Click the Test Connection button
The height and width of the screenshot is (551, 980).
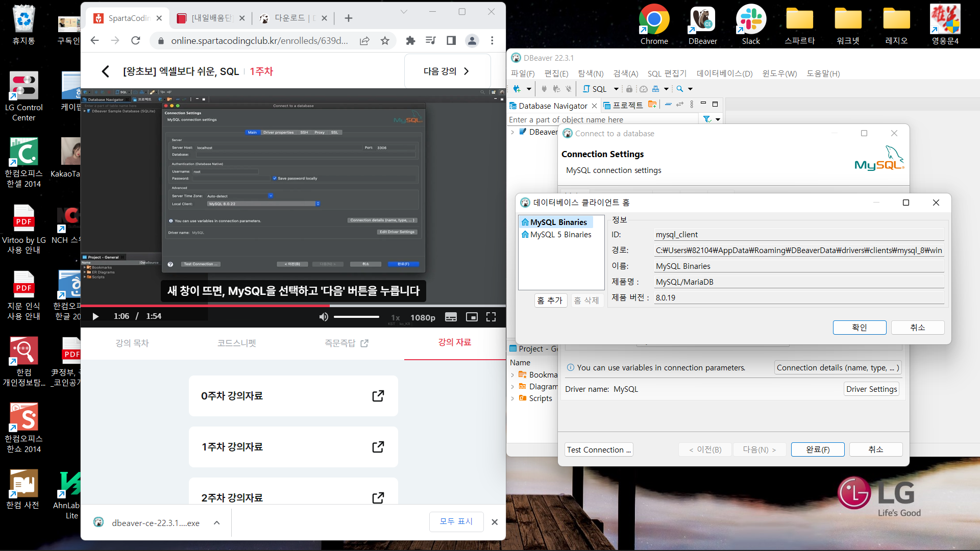click(599, 449)
